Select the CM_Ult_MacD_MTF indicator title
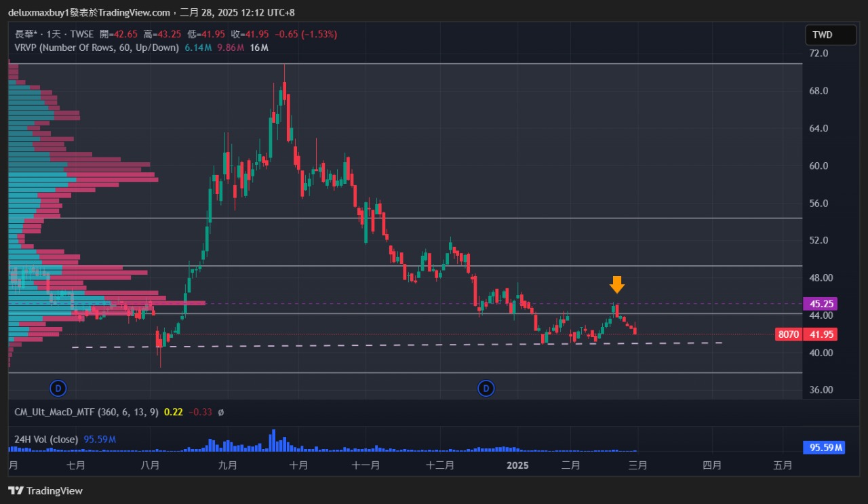 (87, 412)
